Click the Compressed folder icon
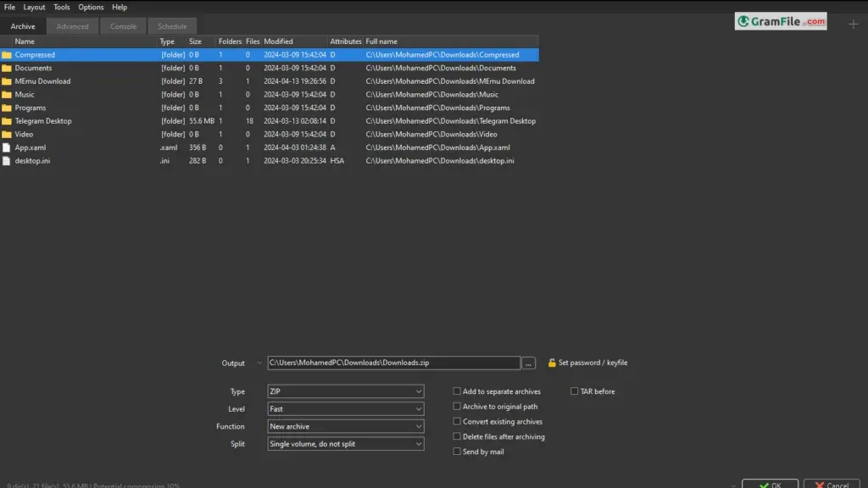This screenshot has width=868, height=488. [7, 55]
